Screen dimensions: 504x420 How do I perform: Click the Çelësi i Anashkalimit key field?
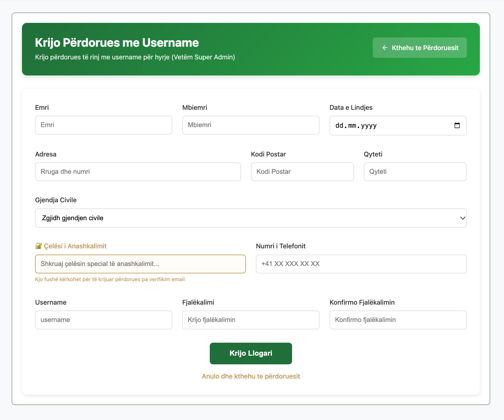click(x=140, y=264)
